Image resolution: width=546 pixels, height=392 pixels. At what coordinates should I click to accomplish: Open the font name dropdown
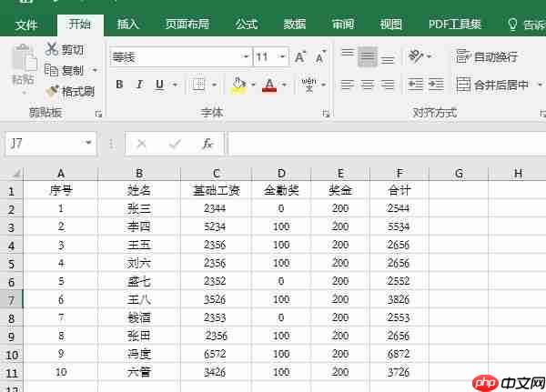tap(246, 56)
